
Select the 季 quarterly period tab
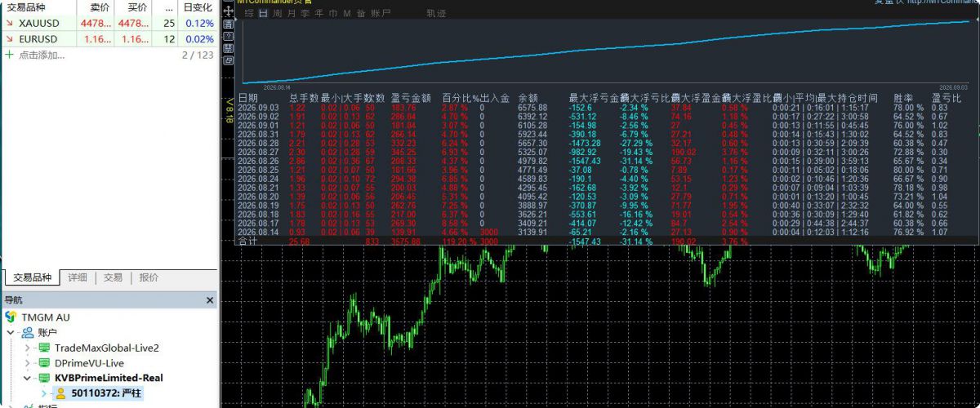pyautogui.click(x=305, y=14)
